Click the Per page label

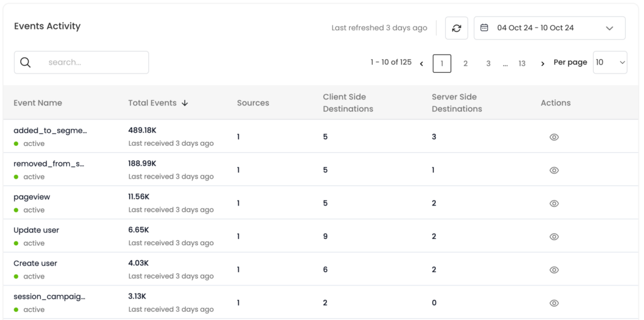(570, 62)
